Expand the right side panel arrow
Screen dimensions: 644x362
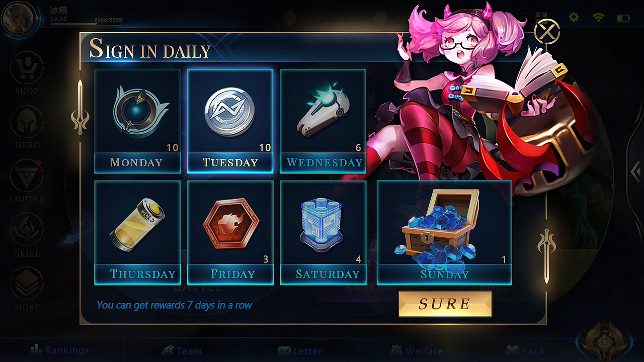636,172
